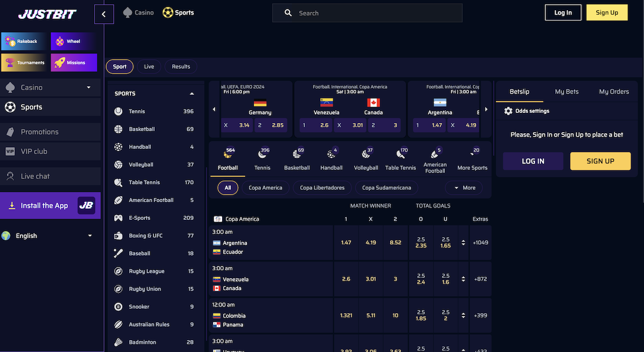644x352 pixels.
Task: Open the Missions rocket tile
Action: point(74,62)
